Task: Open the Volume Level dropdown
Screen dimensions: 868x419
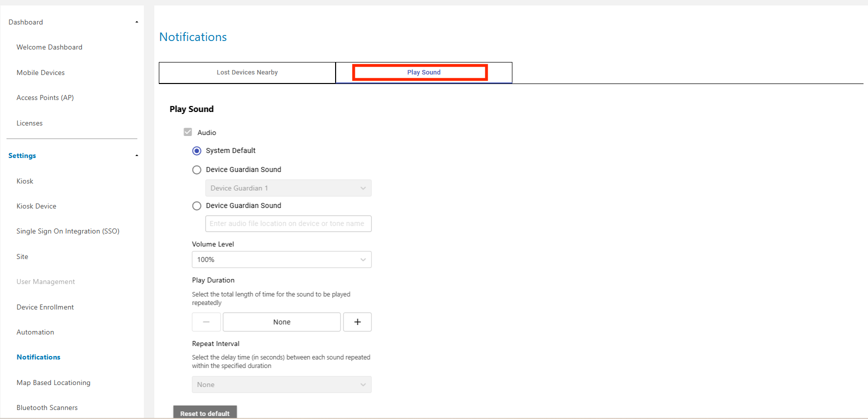Action: [x=281, y=259]
